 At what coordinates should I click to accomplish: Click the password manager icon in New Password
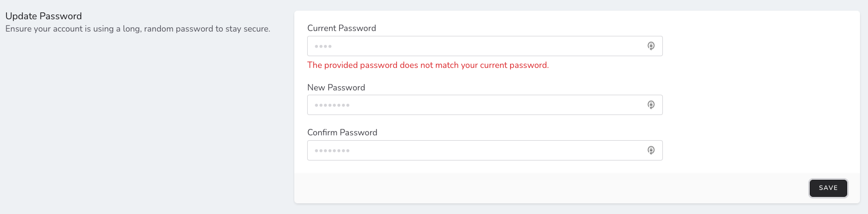(651, 105)
